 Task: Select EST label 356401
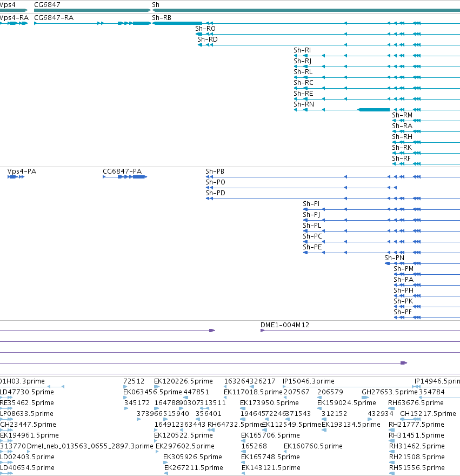tap(209, 414)
